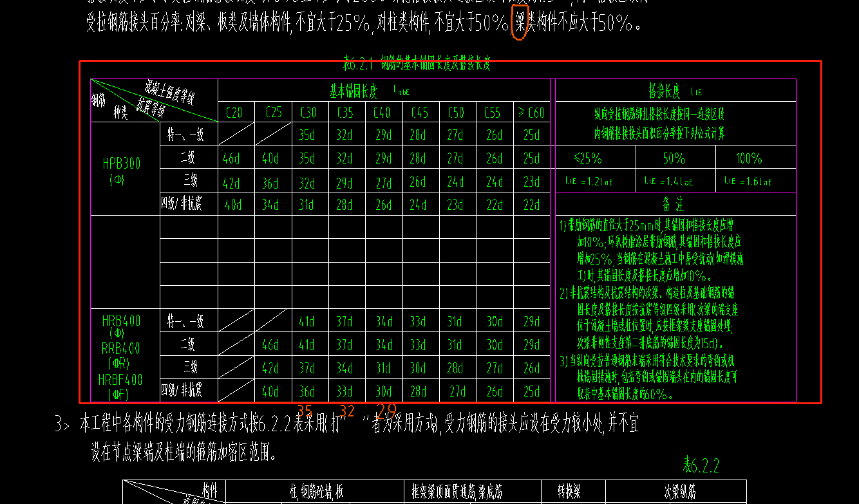The image size is (859, 504).
Task: Select the HRBF400 steel type label
Action: (x=121, y=380)
